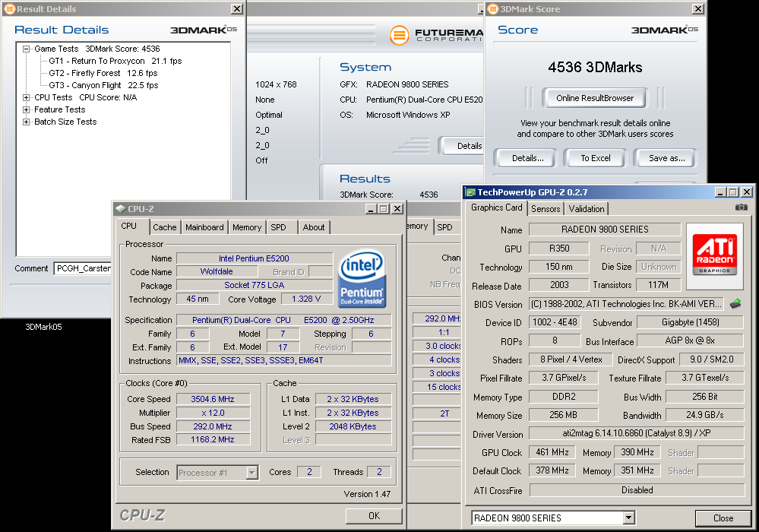Click the Comment input field

click(84, 268)
